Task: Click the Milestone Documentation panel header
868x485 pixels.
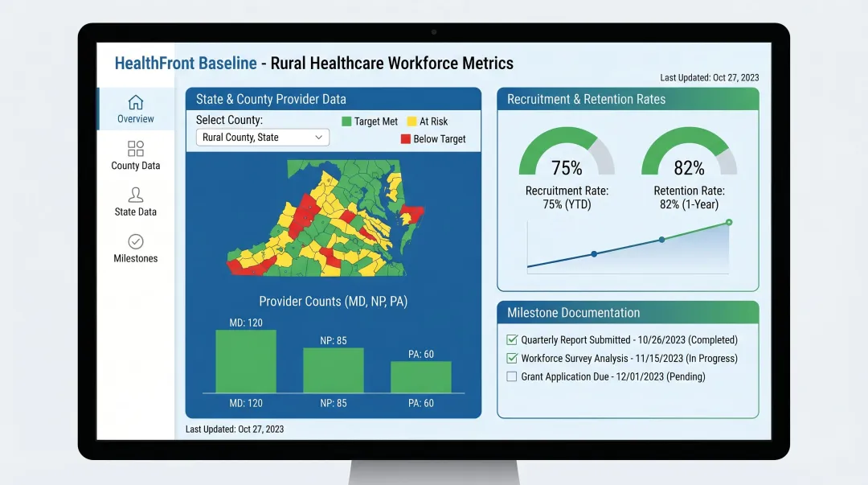Action: (x=628, y=313)
